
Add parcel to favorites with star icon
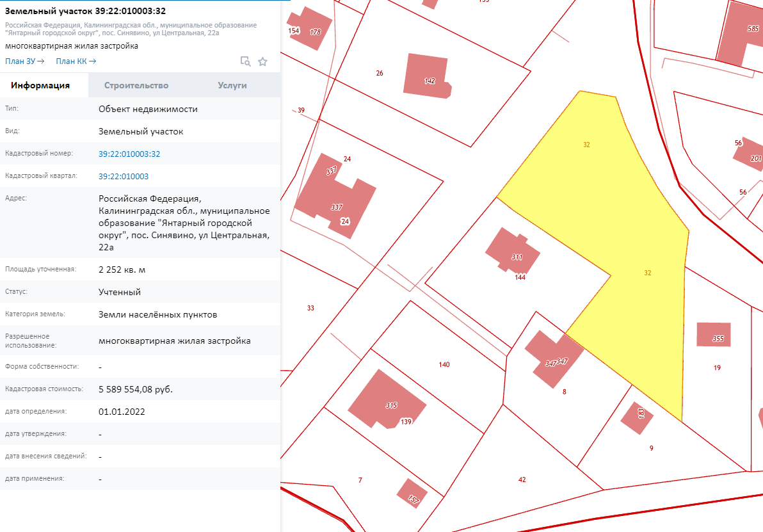(262, 61)
